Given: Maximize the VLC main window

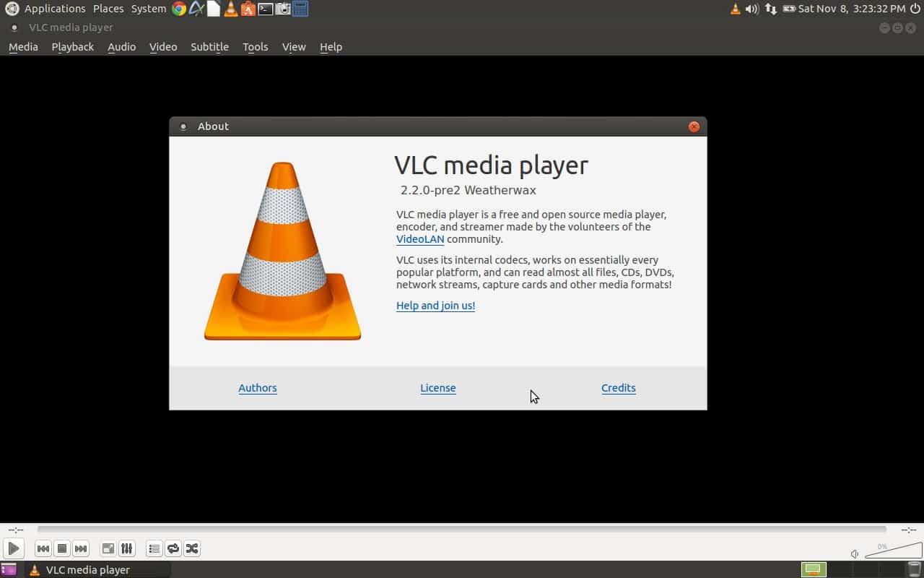Looking at the screenshot, I should 897,27.
